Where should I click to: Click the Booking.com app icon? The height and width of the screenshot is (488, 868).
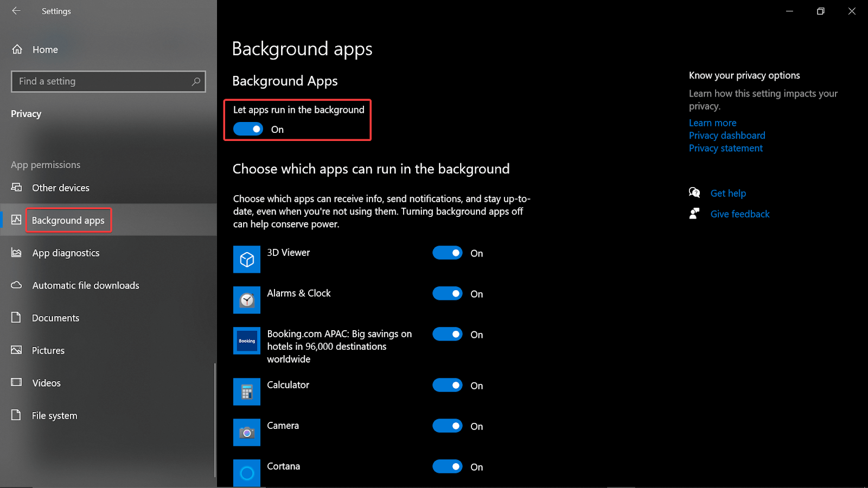coord(247,341)
